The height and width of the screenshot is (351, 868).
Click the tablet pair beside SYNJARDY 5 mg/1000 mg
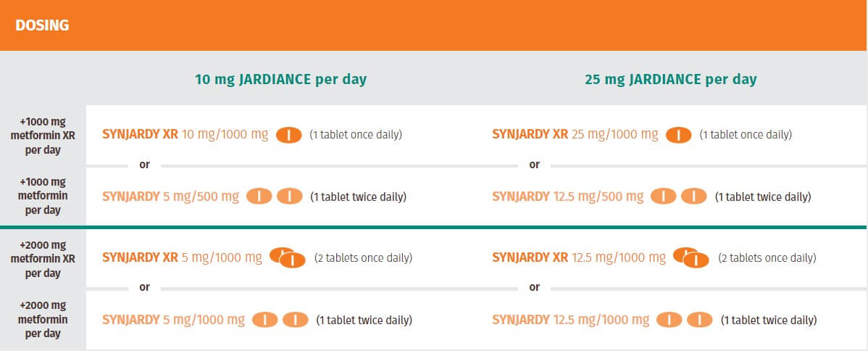(280, 320)
